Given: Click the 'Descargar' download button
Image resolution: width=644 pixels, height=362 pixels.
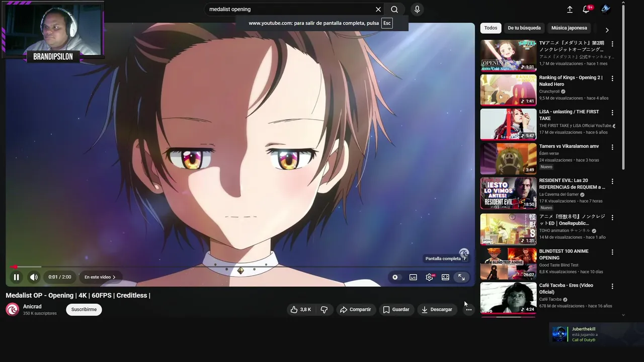Looking at the screenshot, I should 437,310.
